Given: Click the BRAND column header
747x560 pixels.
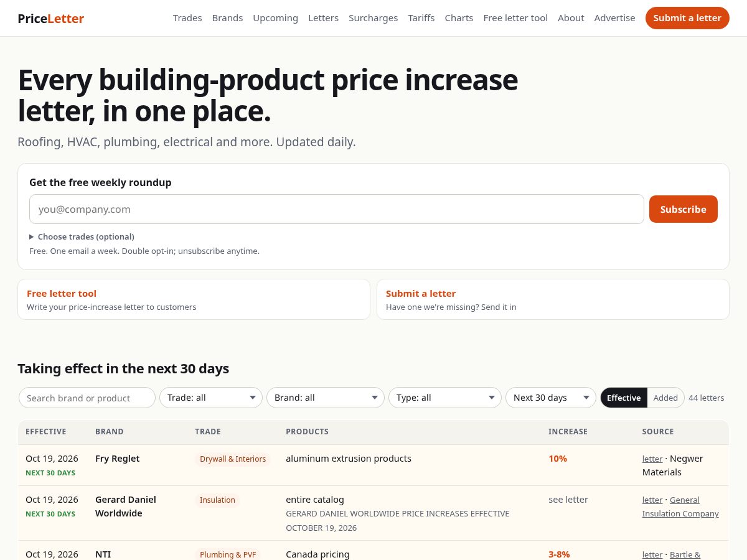Looking at the screenshot, I should tap(110, 431).
